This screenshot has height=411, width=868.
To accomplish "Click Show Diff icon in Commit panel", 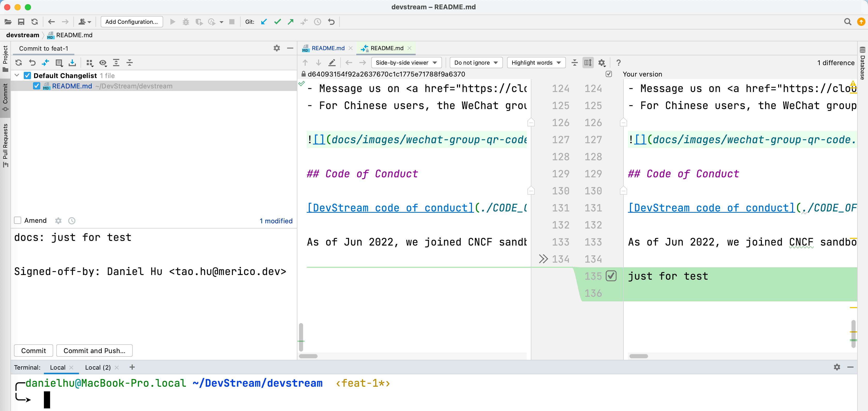I will tap(45, 63).
